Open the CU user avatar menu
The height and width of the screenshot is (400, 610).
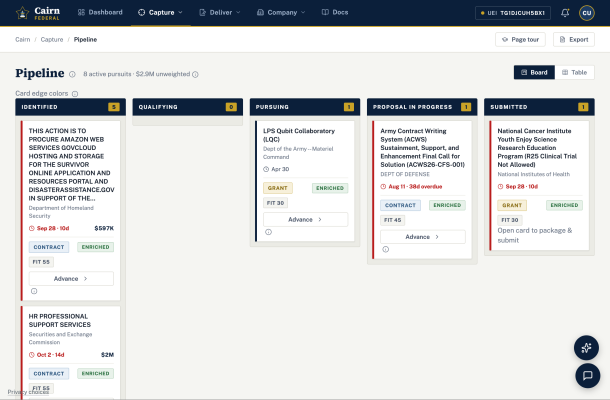point(587,13)
